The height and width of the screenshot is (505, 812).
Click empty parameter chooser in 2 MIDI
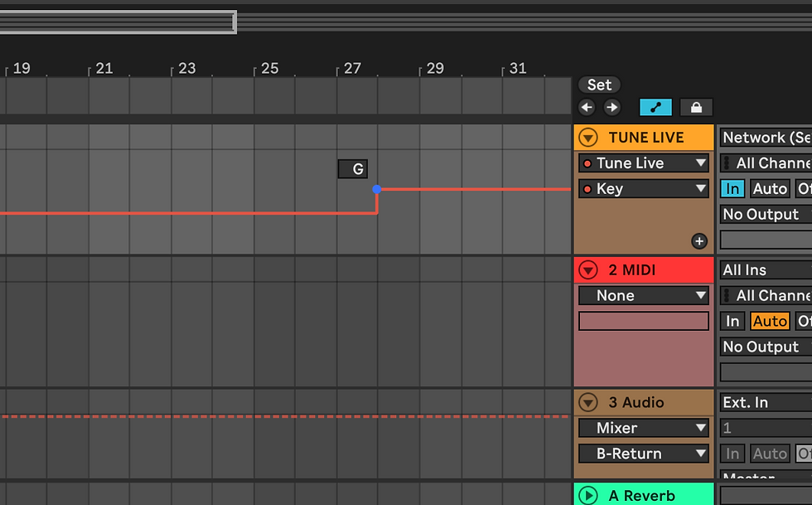point(644,321)
